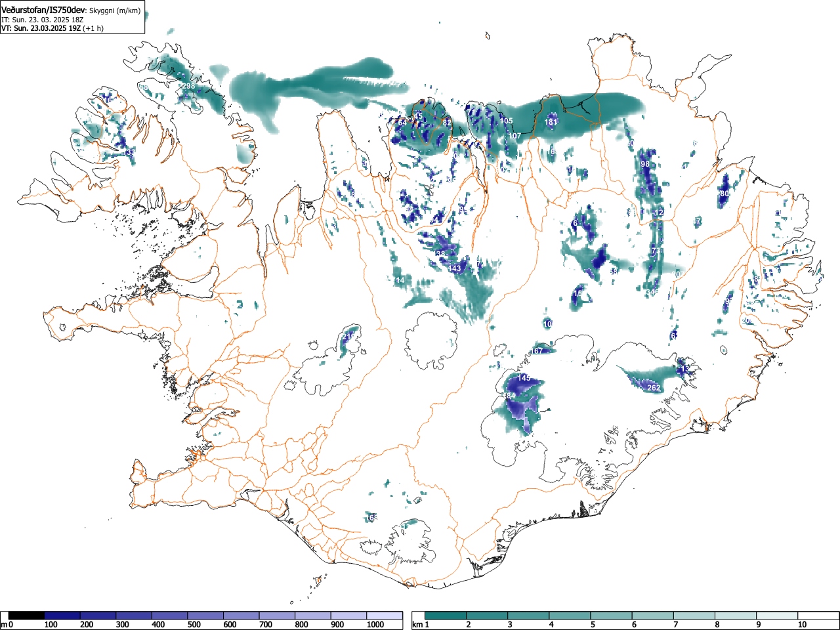Screen dimensions: 840x630
Task: Click the '98' visibility value in the northeast
Action: [x=644, y=164]
